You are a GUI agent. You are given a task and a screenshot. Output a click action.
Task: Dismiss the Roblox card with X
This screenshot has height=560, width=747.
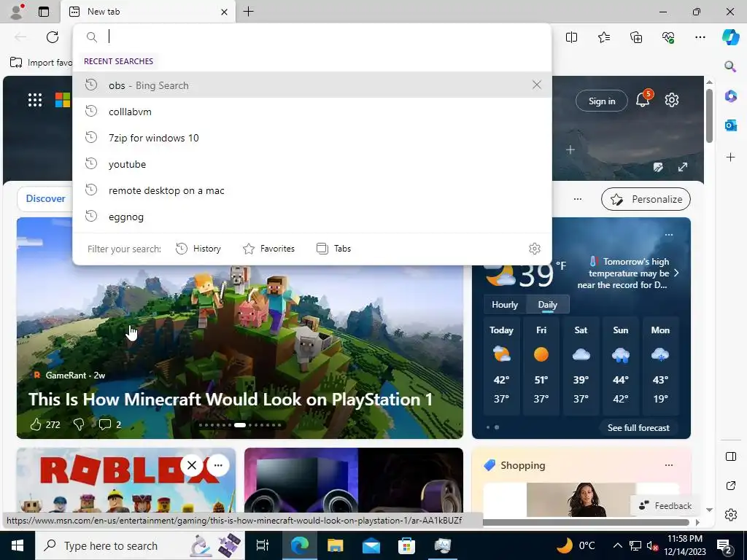(192, 465)
